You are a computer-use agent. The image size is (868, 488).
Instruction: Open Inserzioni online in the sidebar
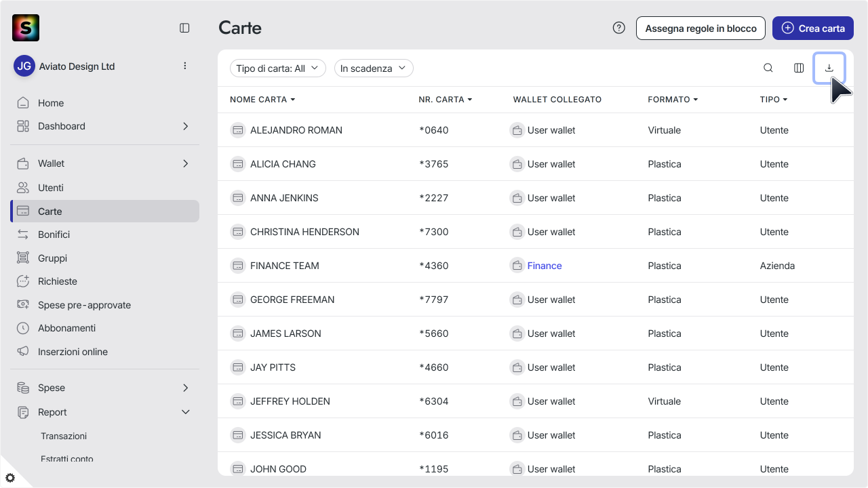(x=104, y=352)
